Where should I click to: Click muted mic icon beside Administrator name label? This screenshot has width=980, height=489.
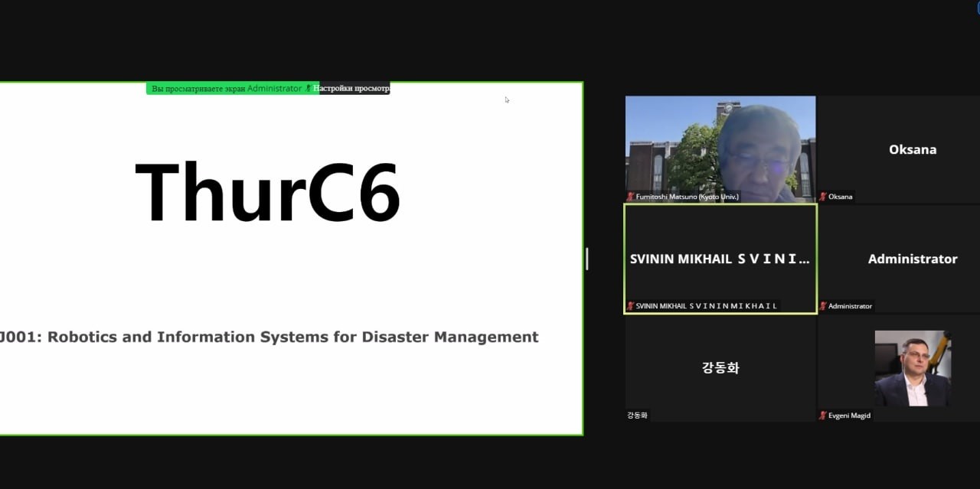823,306
